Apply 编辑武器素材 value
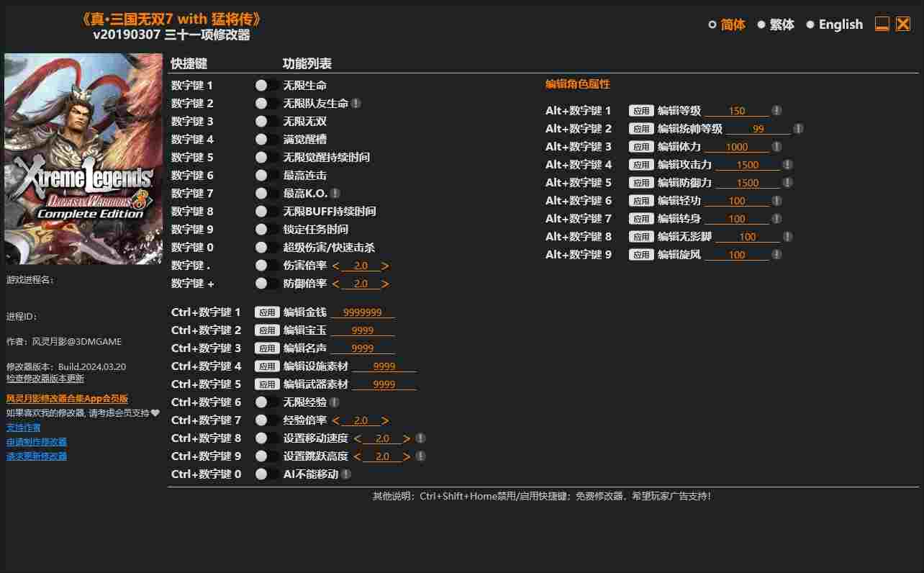Image resolution: width=924 pixels, height=573 pixels. (x=268, y=384)
